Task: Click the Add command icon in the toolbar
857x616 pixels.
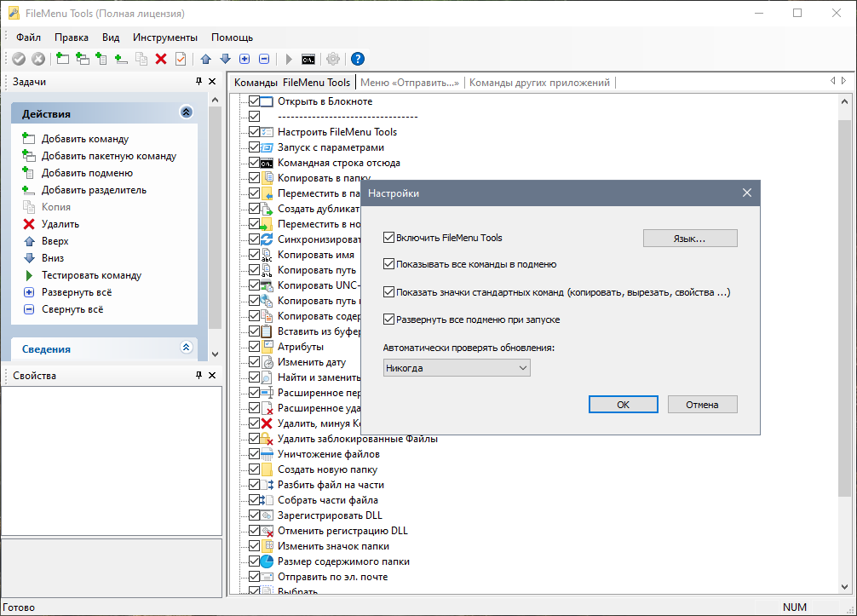Action: click(x=62, y=59)
